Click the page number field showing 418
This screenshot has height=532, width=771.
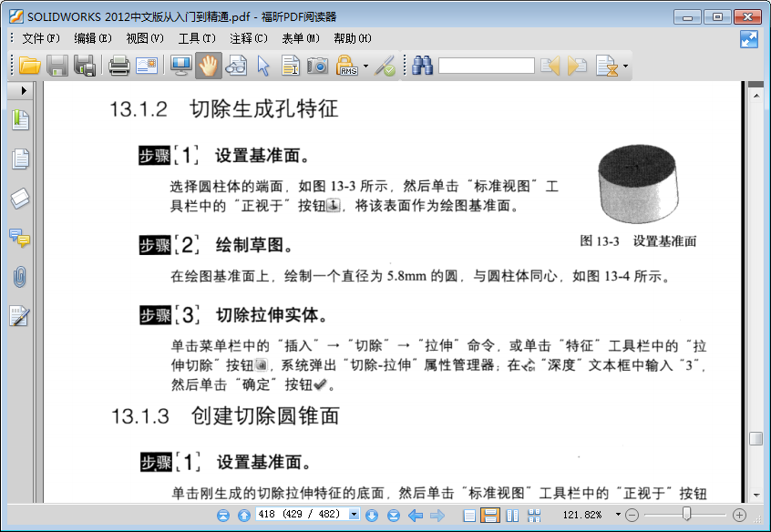[x=302, y=515]
